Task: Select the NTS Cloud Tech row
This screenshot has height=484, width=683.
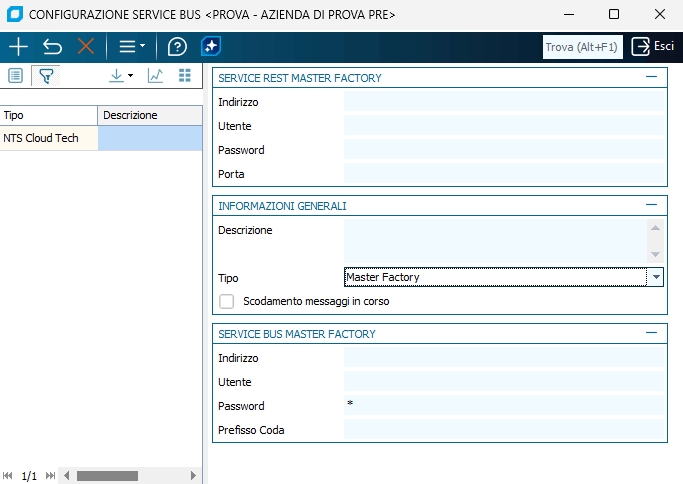Action: (48, 139)
